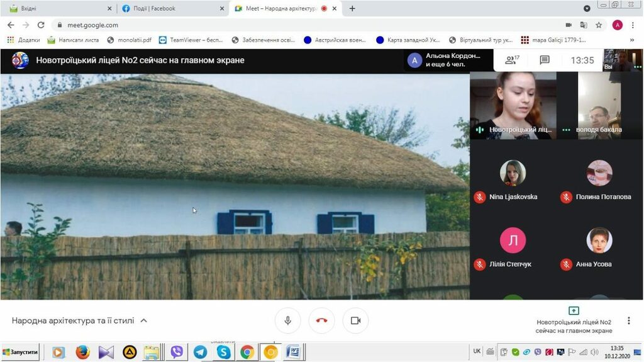The image size is (644, 362).
Task: Click the Запустити start button
Action: 21,353
